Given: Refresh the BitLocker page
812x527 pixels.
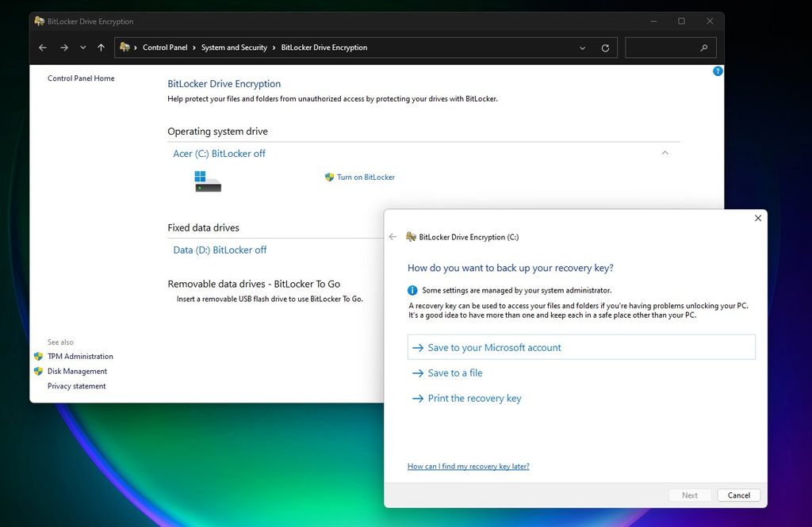Looking at the screenshot, I should point(606,48).
